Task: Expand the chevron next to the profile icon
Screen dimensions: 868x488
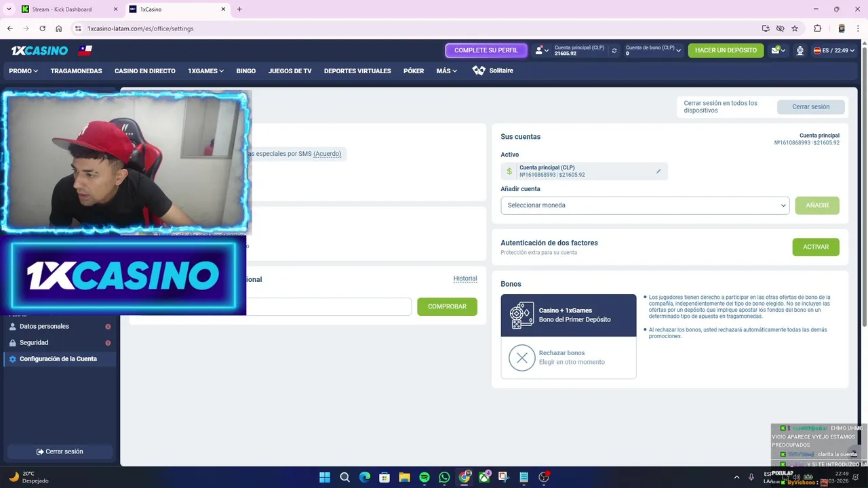Action: coord(547,51)
